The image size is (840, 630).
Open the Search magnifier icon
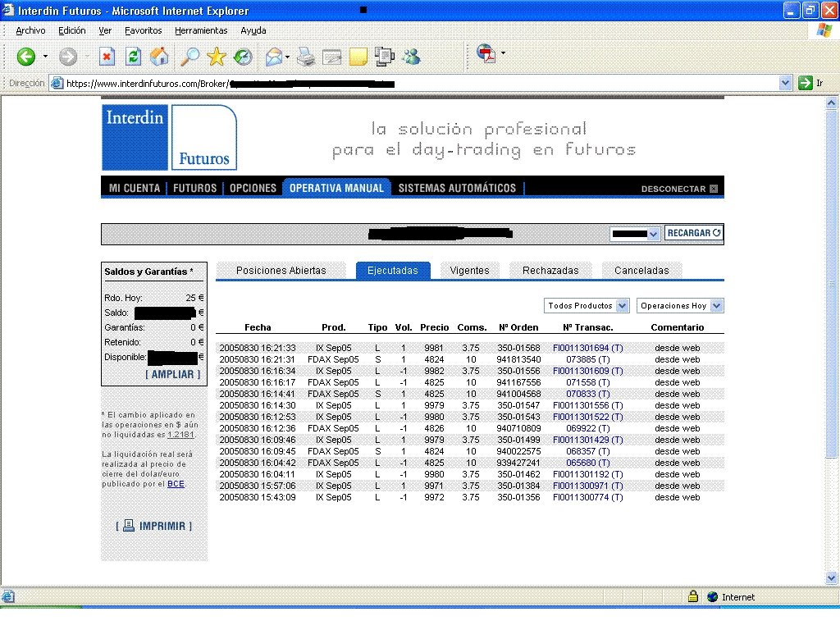[x=189, y=57]
